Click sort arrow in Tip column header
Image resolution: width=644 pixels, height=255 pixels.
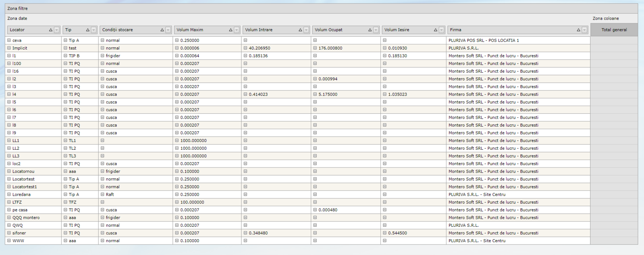87,30
